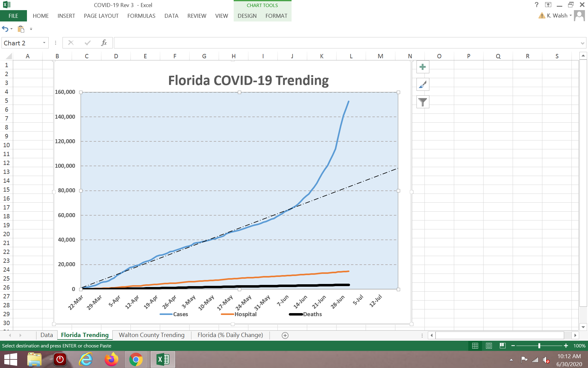588x368 pixels.
Task: Open Firefox from the taskbar
Action: 111,359
